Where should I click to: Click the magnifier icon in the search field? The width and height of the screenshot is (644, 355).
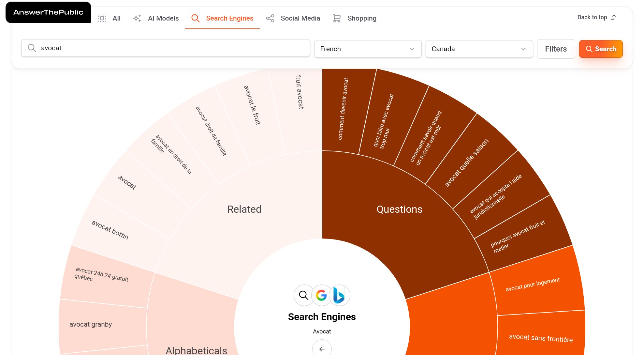click(32, 48)
